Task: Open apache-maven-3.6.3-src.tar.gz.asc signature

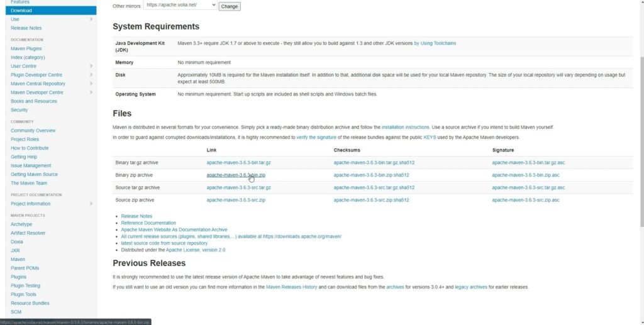Action: click(x=528, y=187)
